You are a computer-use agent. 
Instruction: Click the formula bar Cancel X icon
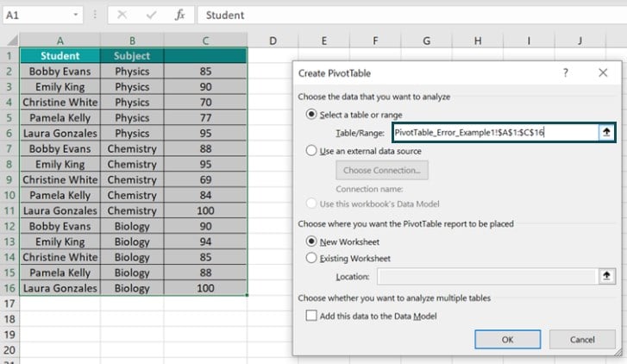point(122,16)
